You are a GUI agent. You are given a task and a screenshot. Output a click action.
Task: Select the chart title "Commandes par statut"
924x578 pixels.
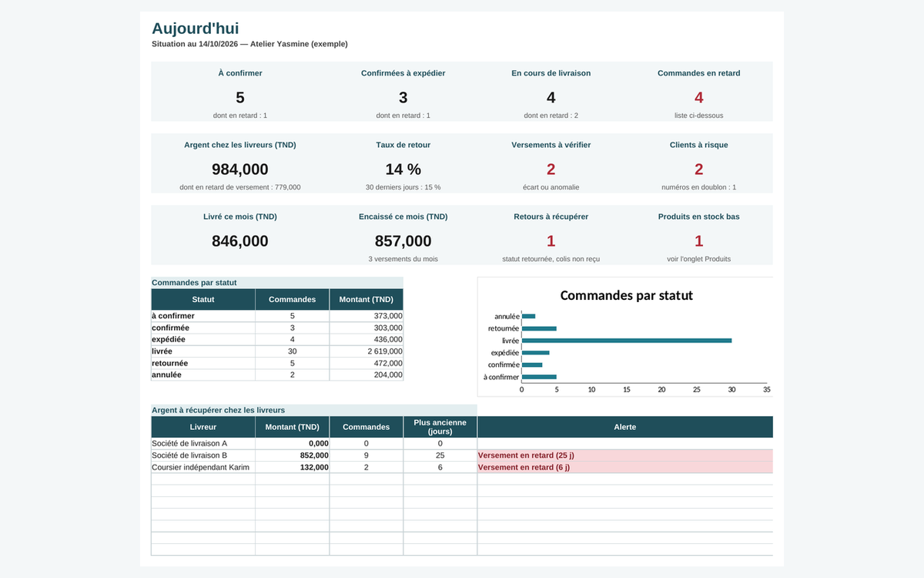click(627, 295)
